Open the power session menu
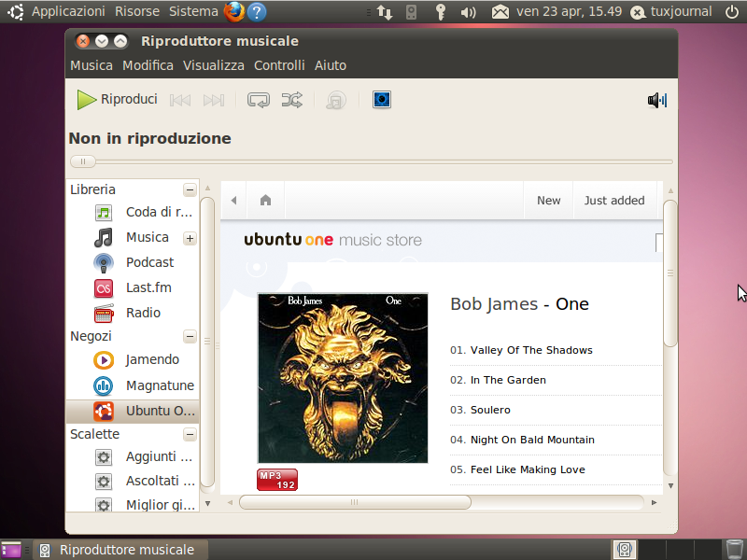 click(732, 11)
